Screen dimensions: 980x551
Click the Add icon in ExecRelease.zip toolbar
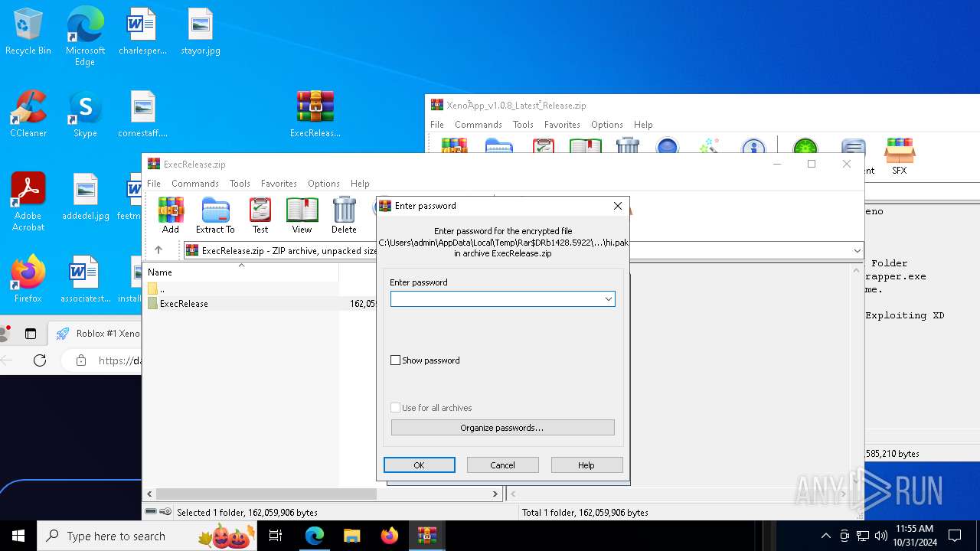click(170, 215)
